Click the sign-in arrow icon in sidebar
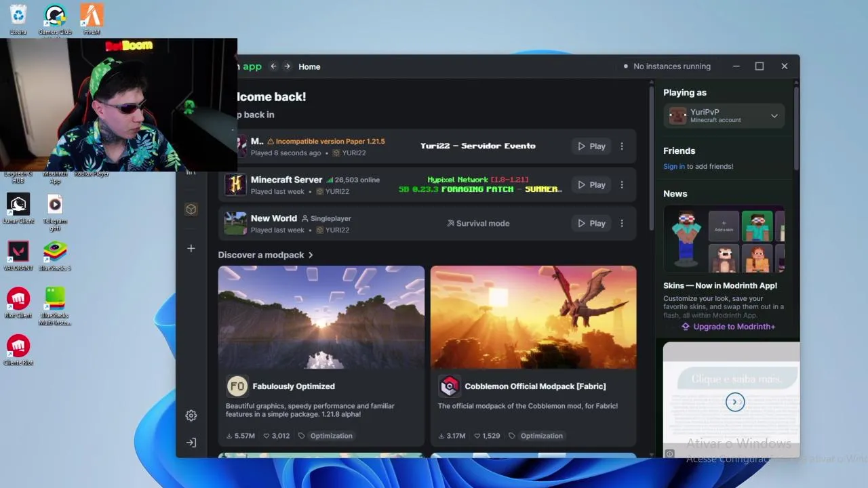 point(191,443)
